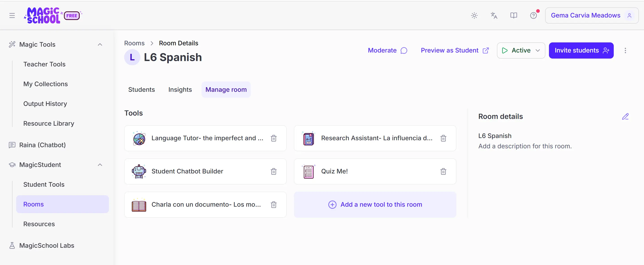This screenshot has width=644, height=265.
Task: Remove the Student Chatbot Builder tool
Action: click(x=273, y=171)
